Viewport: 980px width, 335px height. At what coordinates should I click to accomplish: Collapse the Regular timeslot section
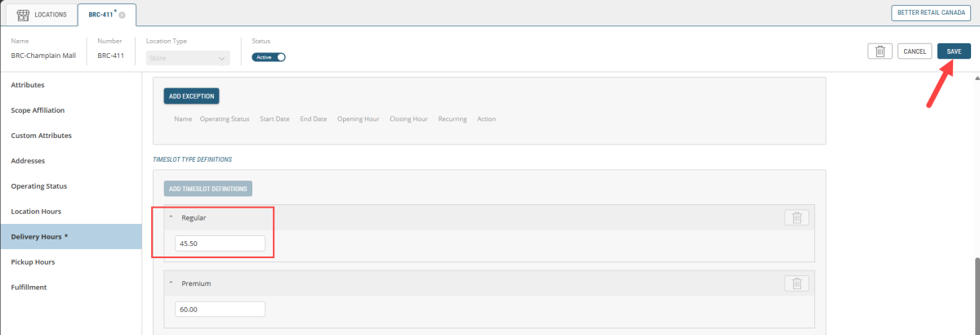171,217
